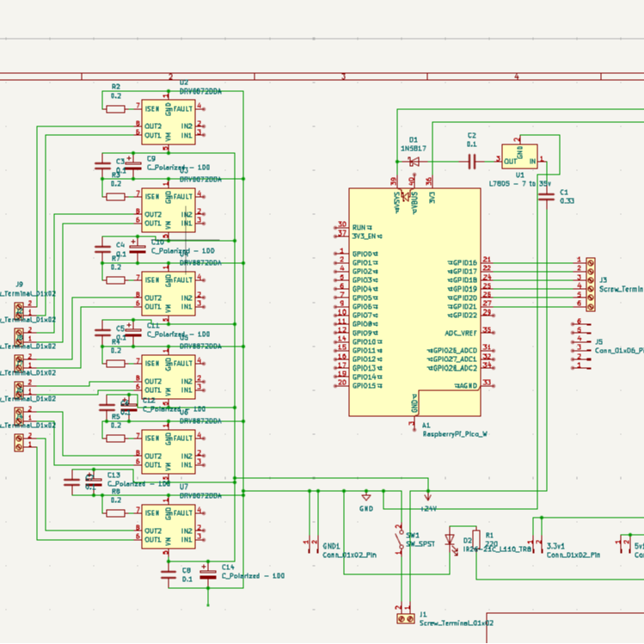The image size is (644, 644).
Task: Click the RUN pin label
Action: [x=362, y=228]
